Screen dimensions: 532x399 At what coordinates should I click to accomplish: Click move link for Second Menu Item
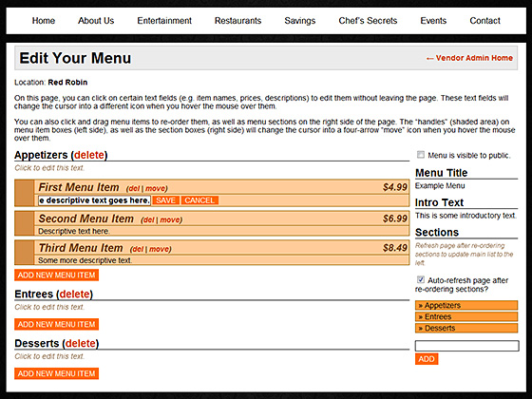[x=170, y=220]
